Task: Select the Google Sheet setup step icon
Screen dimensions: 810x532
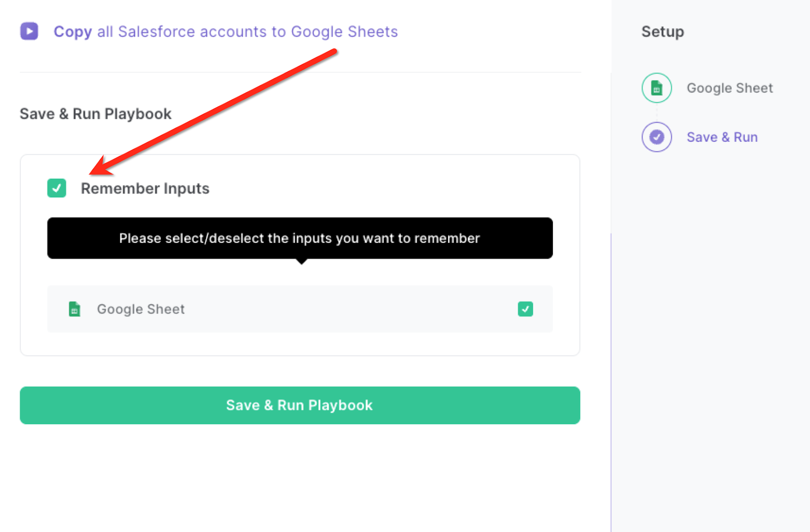Action: coord(657,88)
